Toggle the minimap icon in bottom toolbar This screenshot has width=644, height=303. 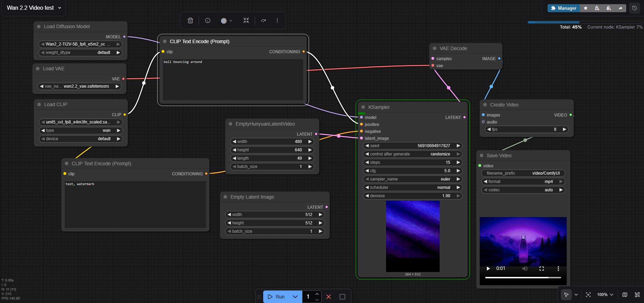(x=625, y=295)
